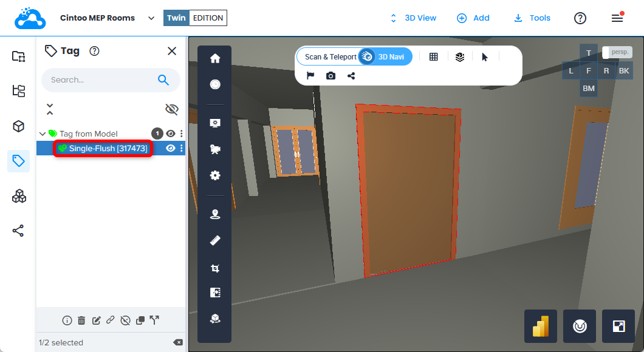The image size is (644, 352).
Task: Close the Tag panel
Action: [172, 51]
